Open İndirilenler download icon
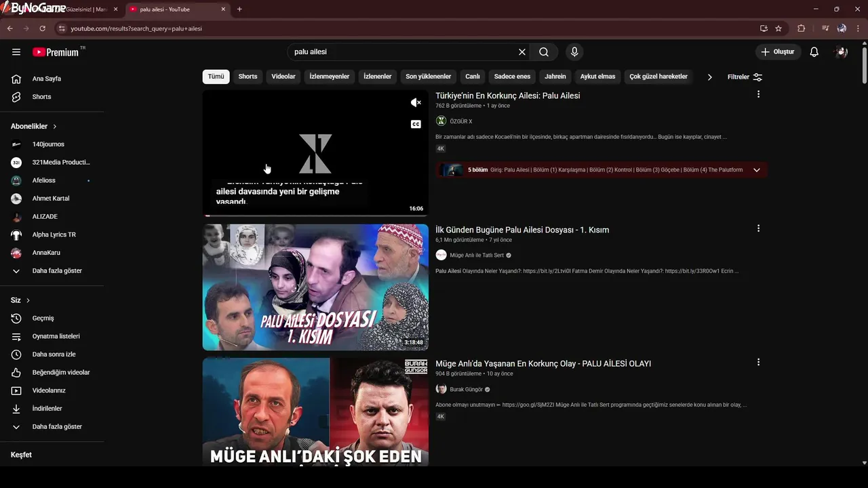This screenshot has width=868, height=488. pyautogui.click(x=16, y=409)
